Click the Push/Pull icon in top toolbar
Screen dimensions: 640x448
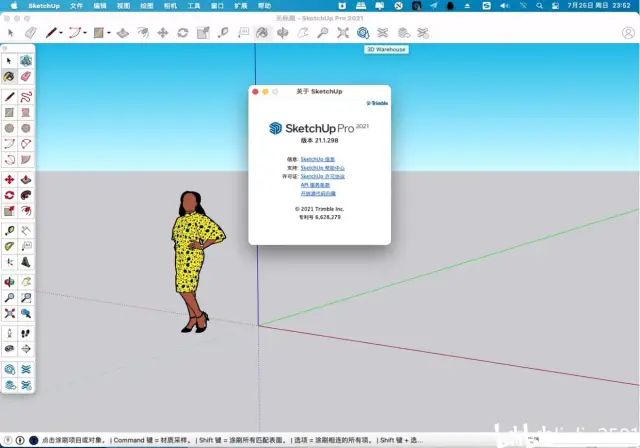tap(123, 33)
